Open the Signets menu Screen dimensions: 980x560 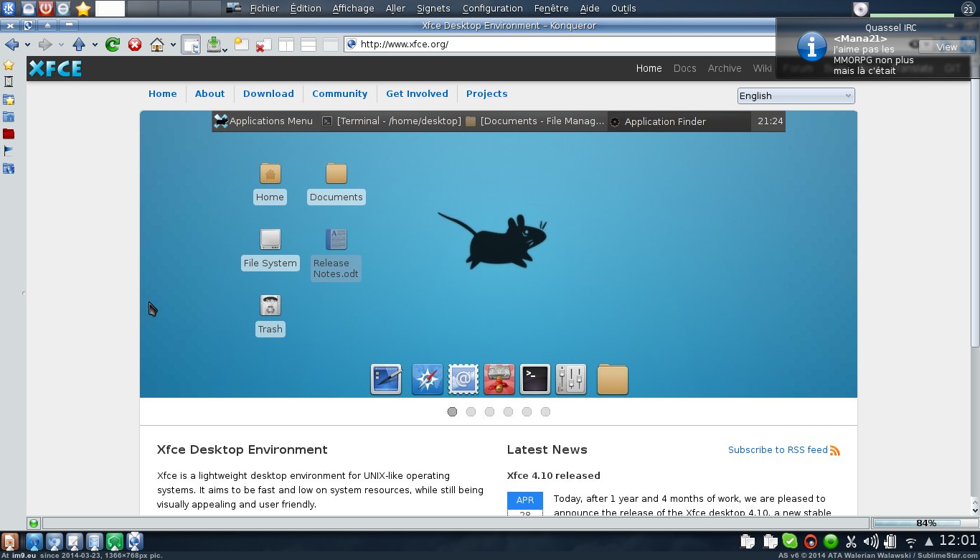pyautogui.click(x=433, y=9)
